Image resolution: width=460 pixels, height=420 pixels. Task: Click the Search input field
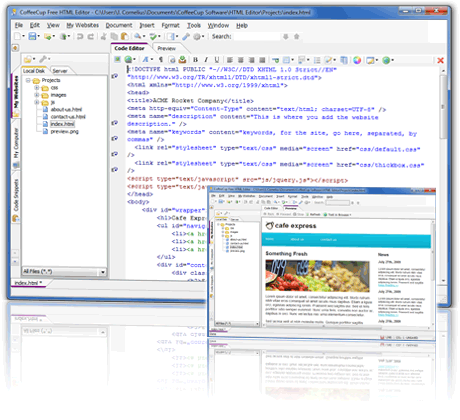(x=257, y=36)
